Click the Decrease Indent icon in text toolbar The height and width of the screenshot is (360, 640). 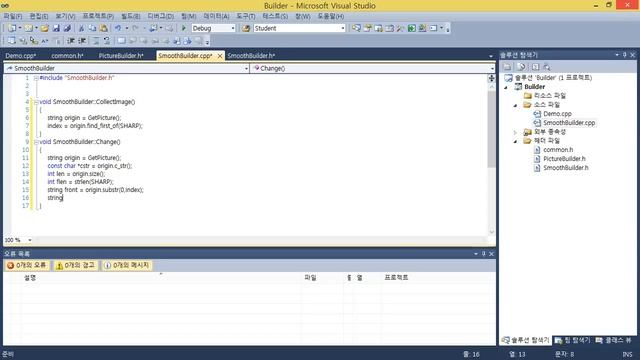71,40
